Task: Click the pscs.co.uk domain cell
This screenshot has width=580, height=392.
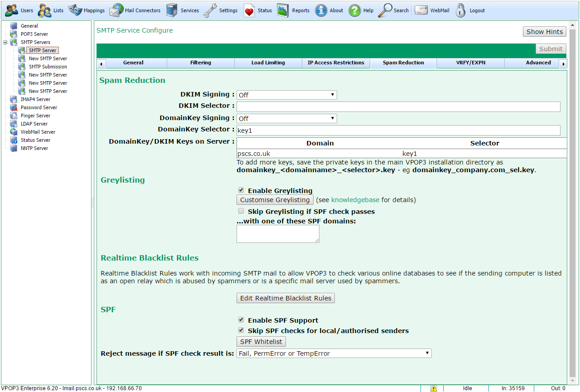Action: tap(319, 154)
